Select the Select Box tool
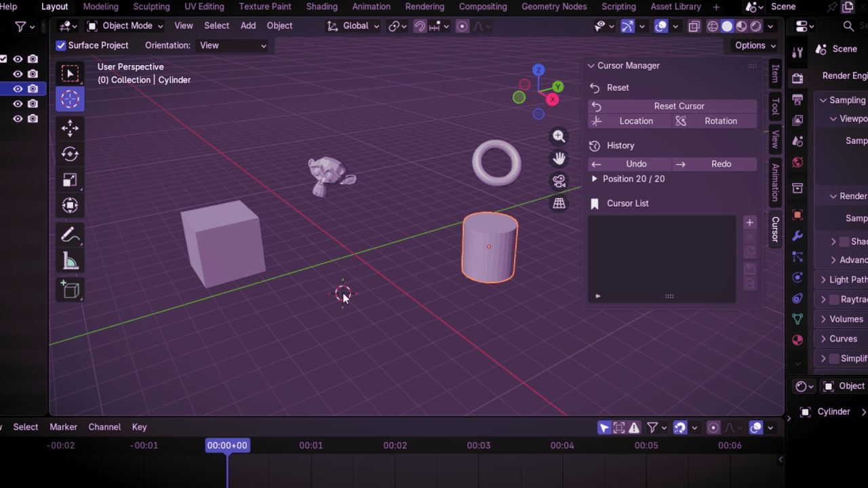Viewport: 868px width, 488px height. 70,74
